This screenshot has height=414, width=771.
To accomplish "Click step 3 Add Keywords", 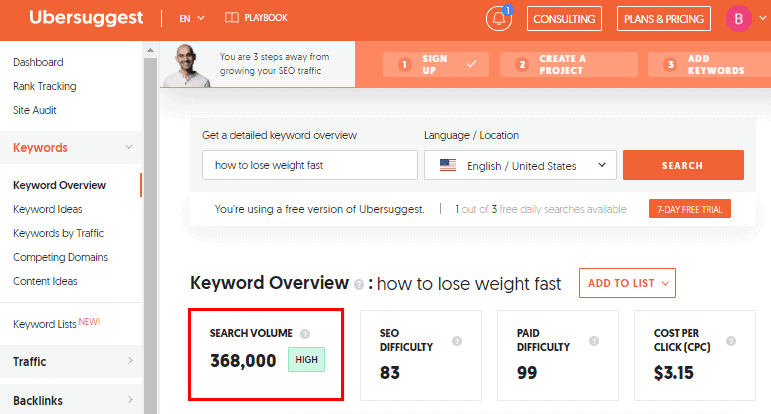I will (710, 64).
